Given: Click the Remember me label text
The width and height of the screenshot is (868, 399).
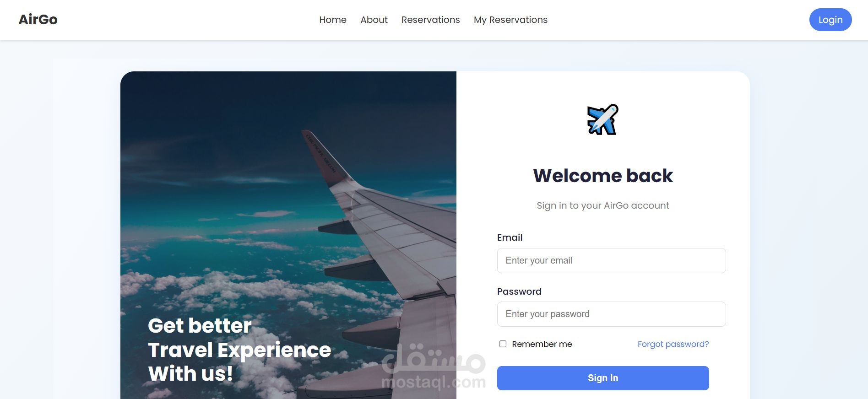Looking at the screenshot, I should [x=542, y=344].
